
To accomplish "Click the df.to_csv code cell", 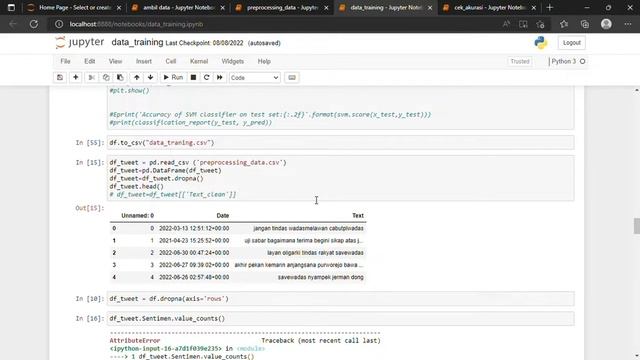I will click(x=340, y=142).
